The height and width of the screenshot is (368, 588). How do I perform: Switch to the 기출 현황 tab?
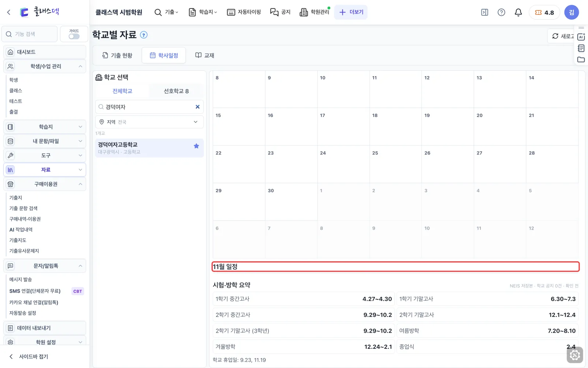(117, 55)
